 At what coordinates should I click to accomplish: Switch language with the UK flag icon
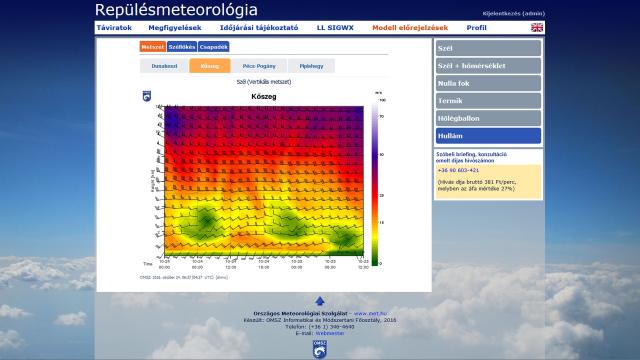click(537, 27)
